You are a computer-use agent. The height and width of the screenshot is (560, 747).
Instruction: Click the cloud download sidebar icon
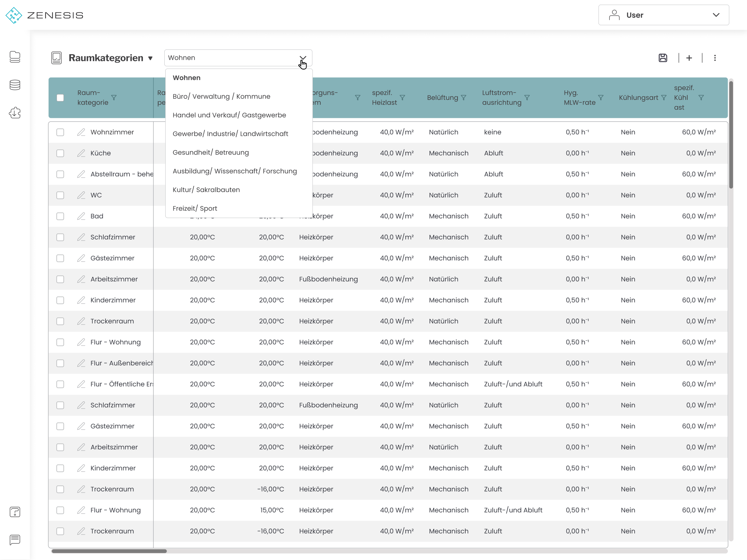pos(15,113)
